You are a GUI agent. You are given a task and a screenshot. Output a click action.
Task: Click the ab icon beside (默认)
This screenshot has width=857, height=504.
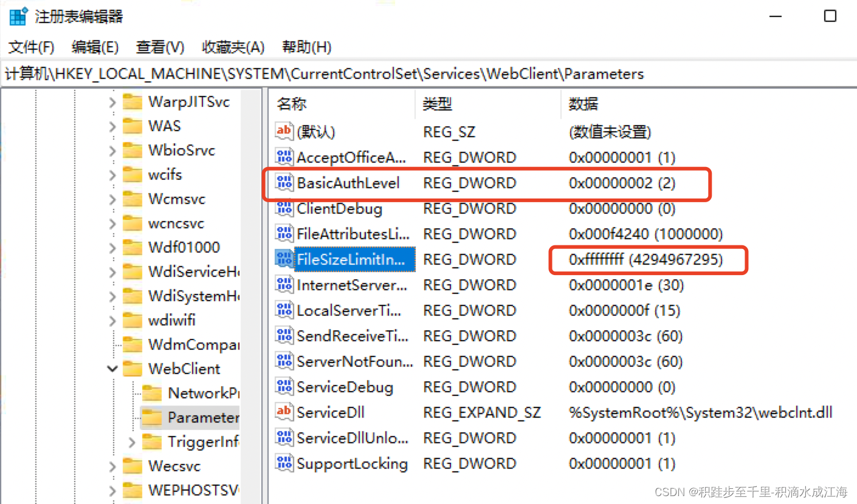point(283,131)
